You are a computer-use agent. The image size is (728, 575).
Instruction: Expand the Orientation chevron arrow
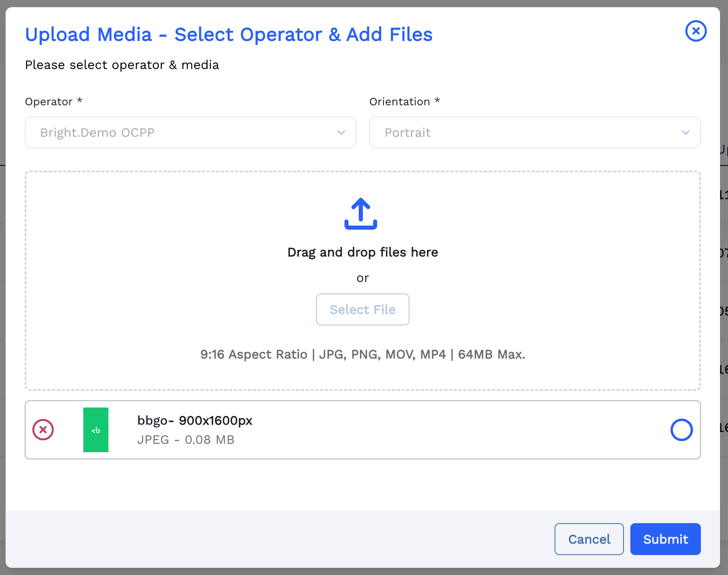coord(685,132)
